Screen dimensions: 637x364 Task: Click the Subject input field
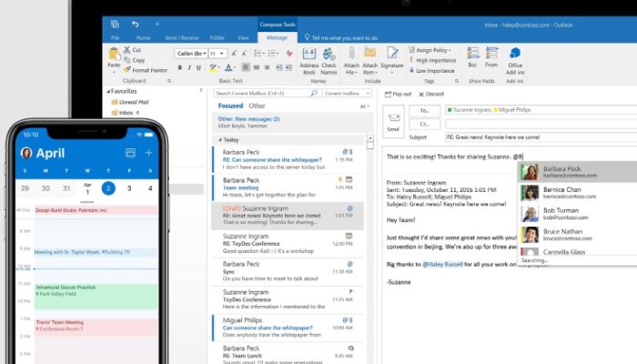(541, 137)
